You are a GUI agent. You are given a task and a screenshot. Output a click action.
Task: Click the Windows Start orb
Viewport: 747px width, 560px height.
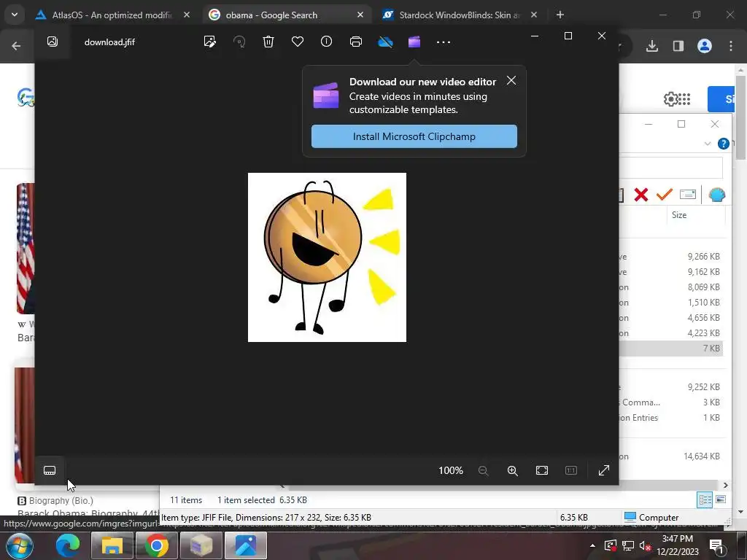click(20, 545)
